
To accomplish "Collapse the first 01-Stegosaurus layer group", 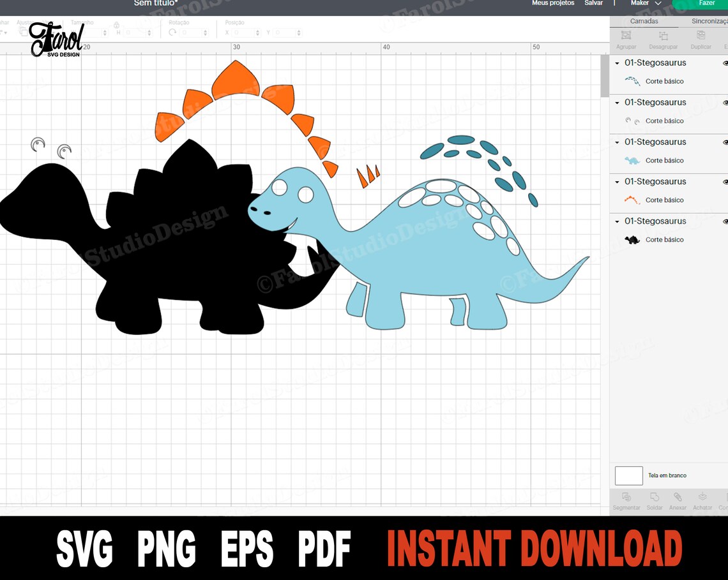I will (x=616, y=63).
